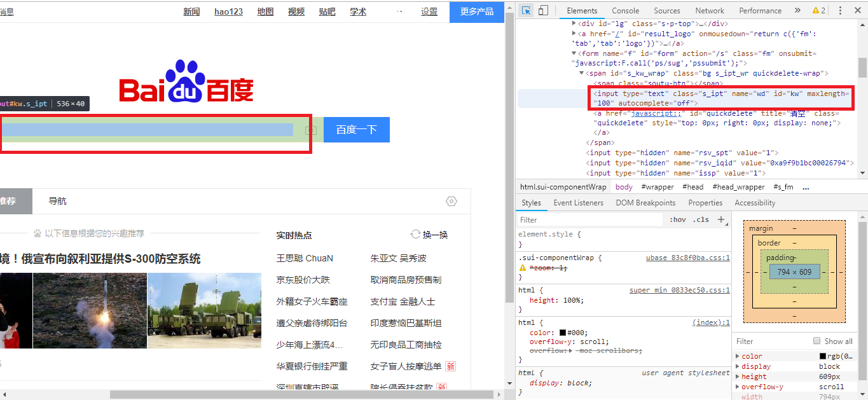The height and width of the screenshot is (400, 868).
Task: Expand the computed display property
Action: coord(738,366)
